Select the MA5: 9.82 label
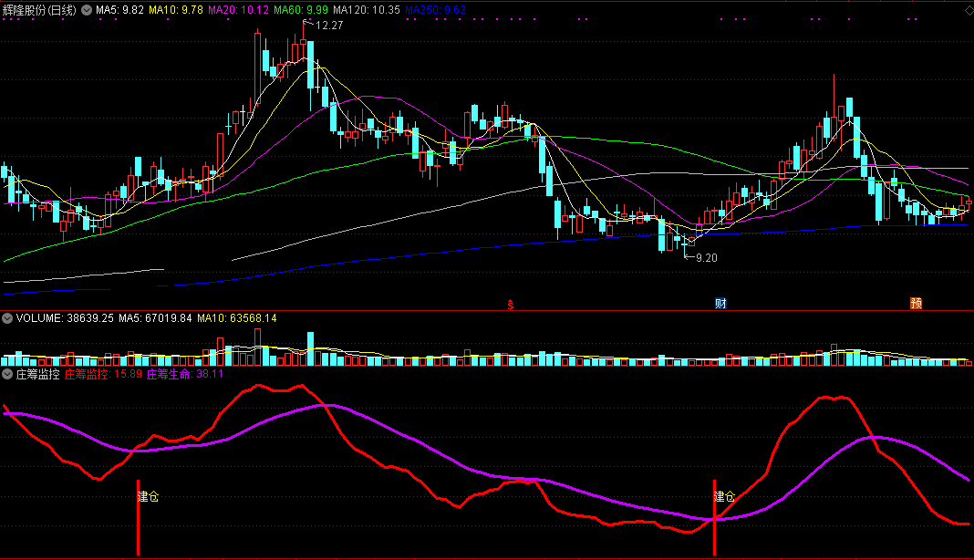This screenshot has width=974, height=560. 119,10
